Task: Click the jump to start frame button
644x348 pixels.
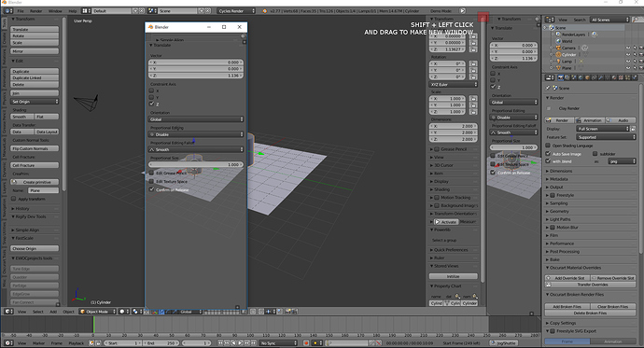Action: (220, 342)
